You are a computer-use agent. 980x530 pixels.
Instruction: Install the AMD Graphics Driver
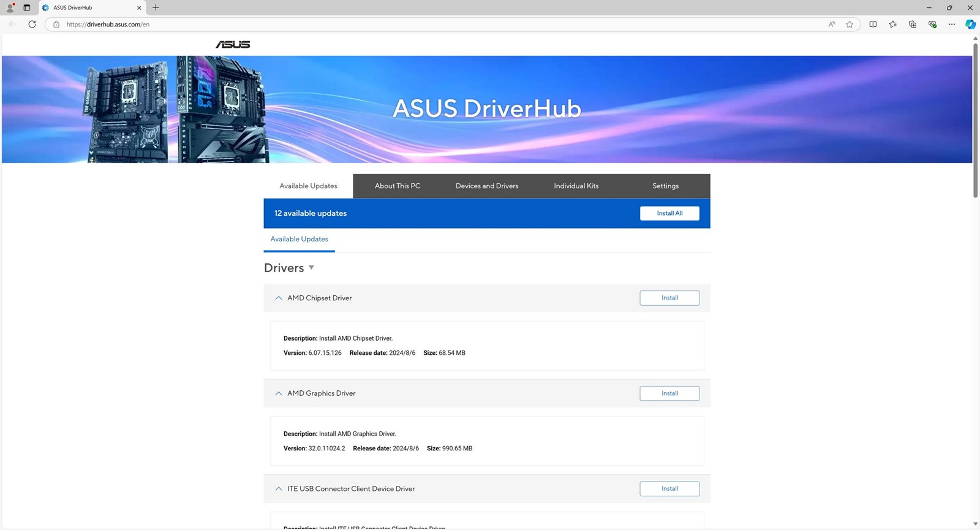tap(669, 393)
